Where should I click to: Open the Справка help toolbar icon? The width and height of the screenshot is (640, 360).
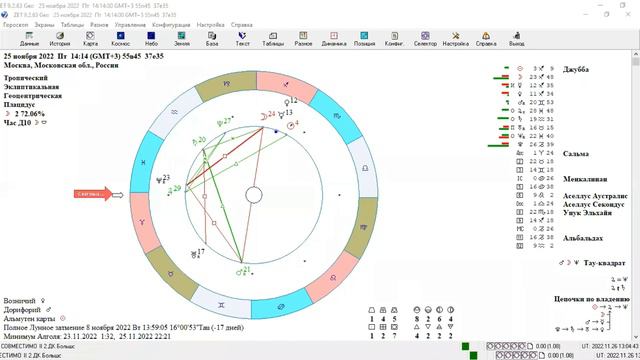[486, 39]
